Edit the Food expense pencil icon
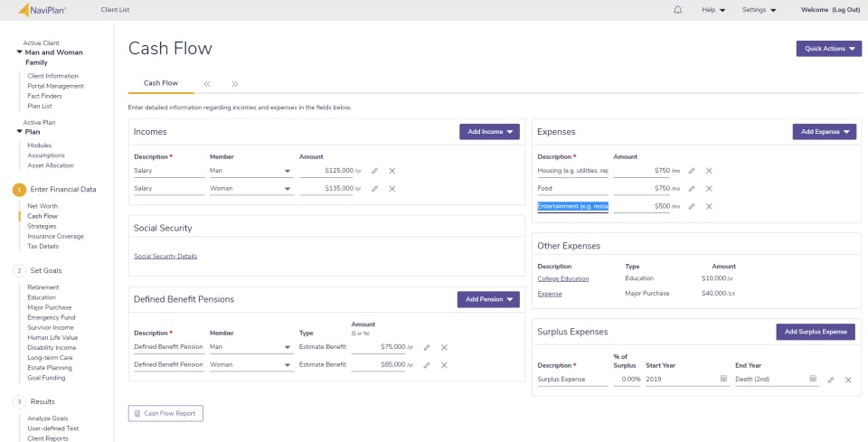Screen dimensions: 868x442 692,188
